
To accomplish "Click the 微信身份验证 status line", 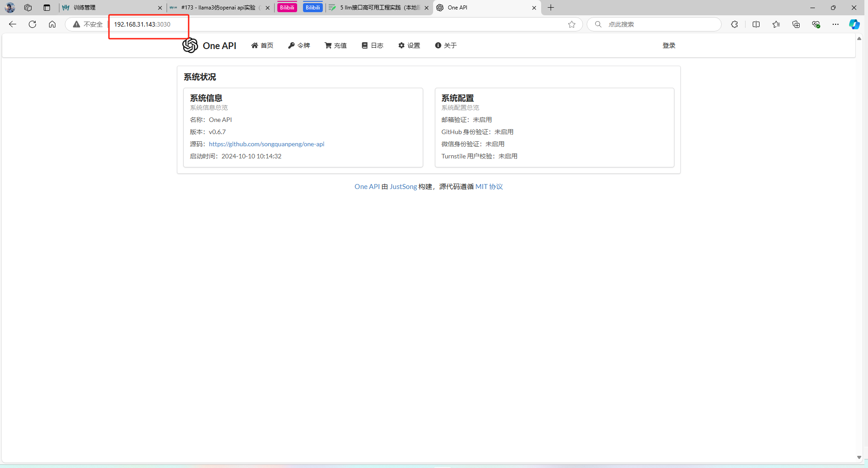I will 473,144.
